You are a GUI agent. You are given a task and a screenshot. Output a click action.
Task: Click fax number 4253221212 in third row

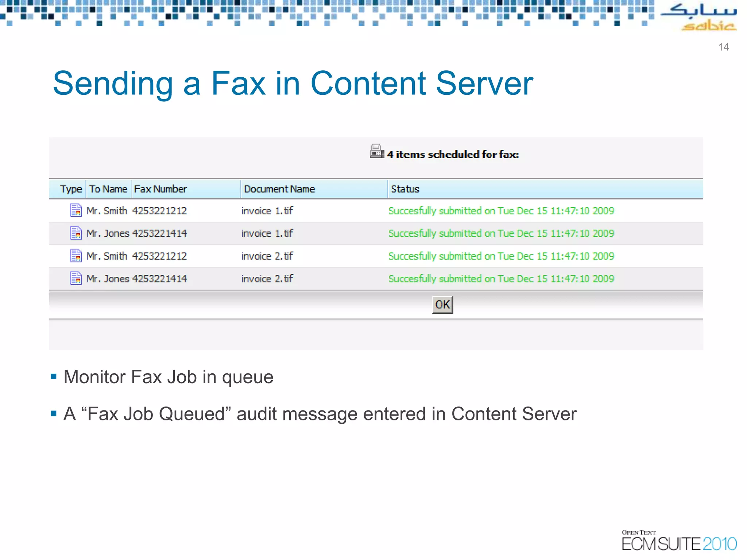(x=159, y=256)
